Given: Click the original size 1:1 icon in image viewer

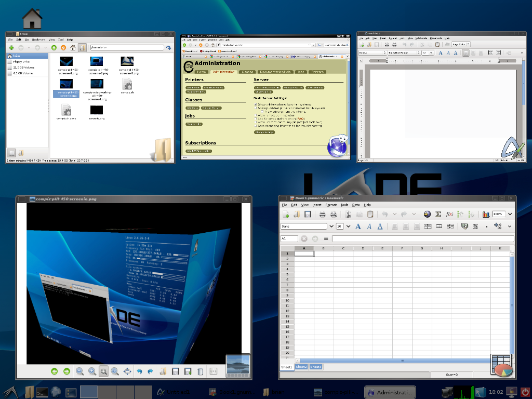Looking at the screenshot, I should coord(115,371).
